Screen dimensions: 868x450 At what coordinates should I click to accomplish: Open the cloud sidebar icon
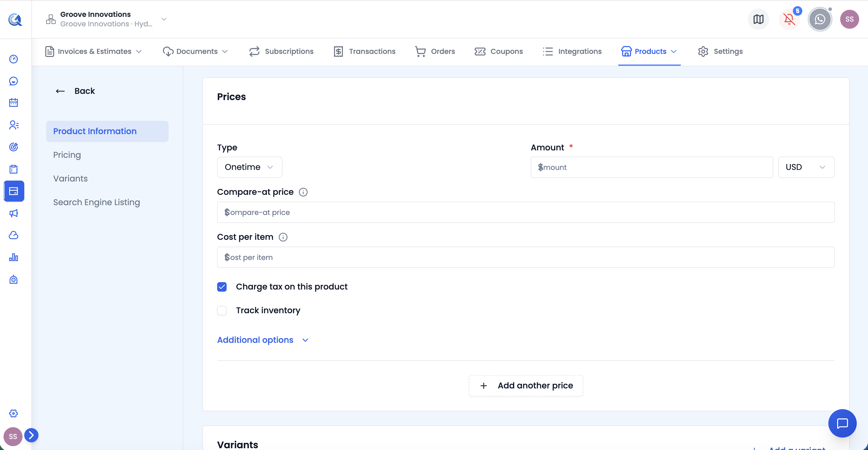(x=14, y=235)
